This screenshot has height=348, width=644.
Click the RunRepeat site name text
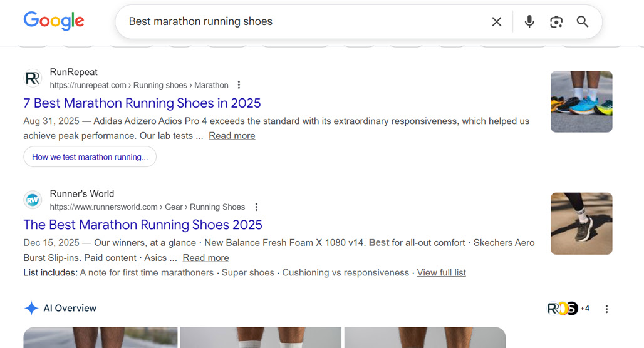pos(73,72)
